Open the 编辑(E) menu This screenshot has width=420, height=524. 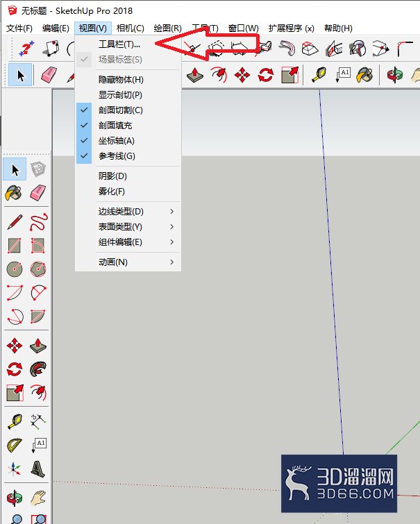point(56,28)
